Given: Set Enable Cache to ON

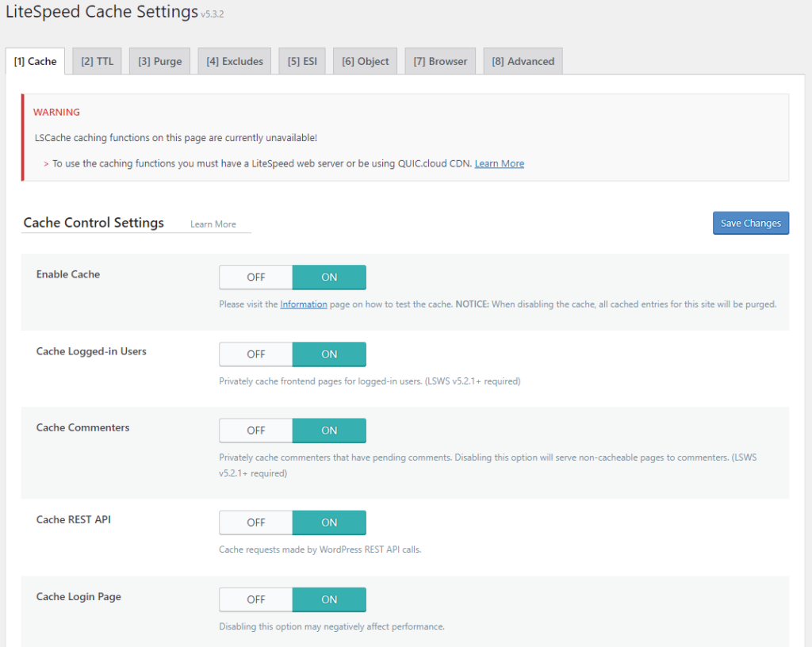Looking at the screenshot, I should [x=329, y=278].
